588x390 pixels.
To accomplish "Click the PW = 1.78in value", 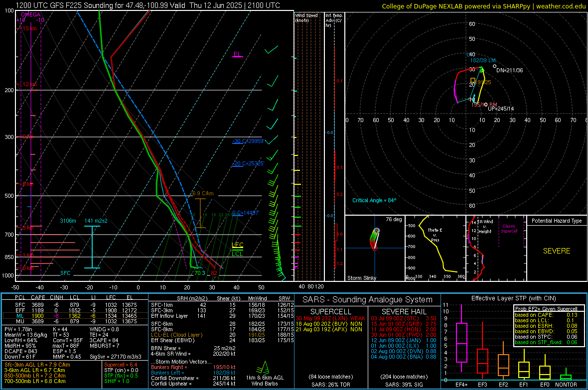I will [x=18, y=329].
